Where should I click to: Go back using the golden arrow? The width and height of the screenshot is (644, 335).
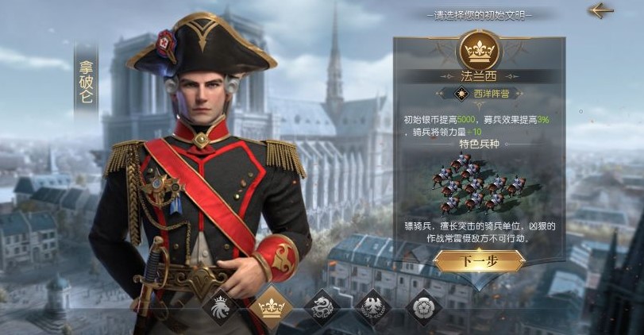[x=601, y=10]
